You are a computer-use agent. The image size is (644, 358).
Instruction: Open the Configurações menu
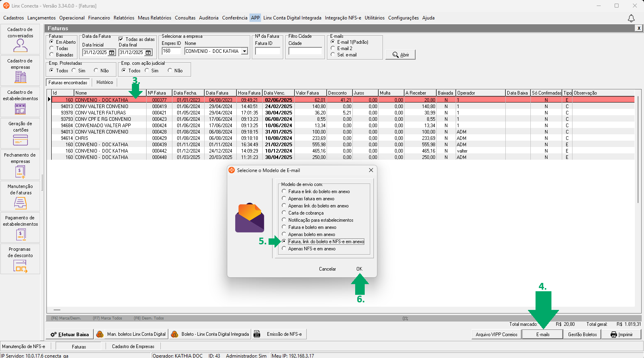pos(403,18)
